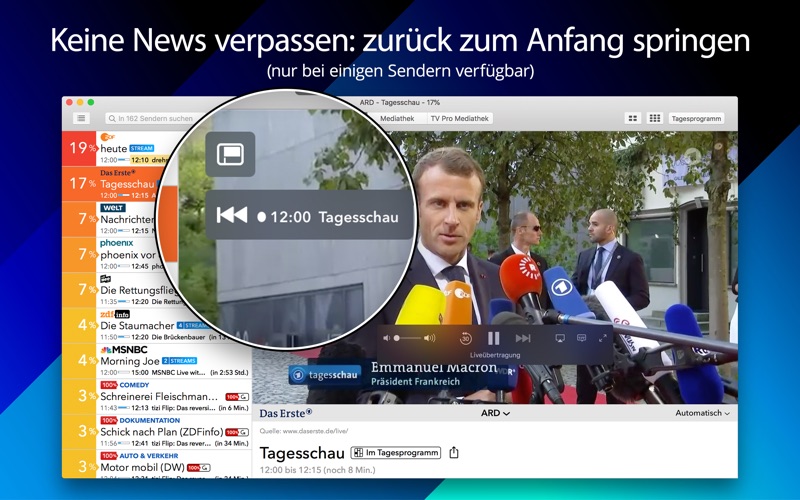Click the 19% rating tile

[79, 148]
